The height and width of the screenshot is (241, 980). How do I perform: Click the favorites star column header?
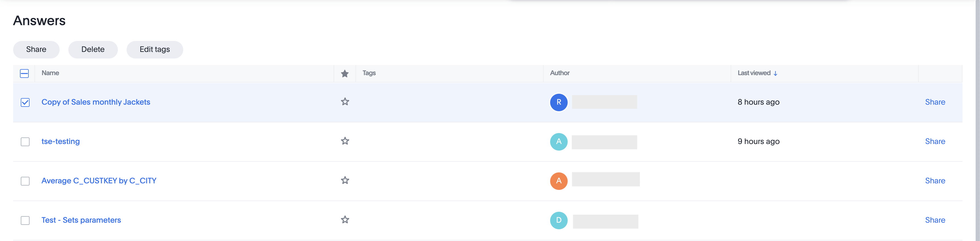345,73
